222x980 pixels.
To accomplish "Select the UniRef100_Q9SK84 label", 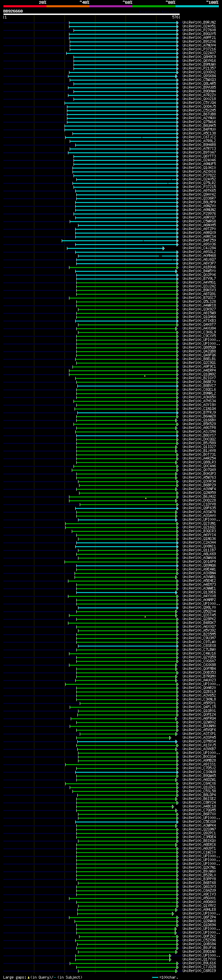I will tap(199, 76).
